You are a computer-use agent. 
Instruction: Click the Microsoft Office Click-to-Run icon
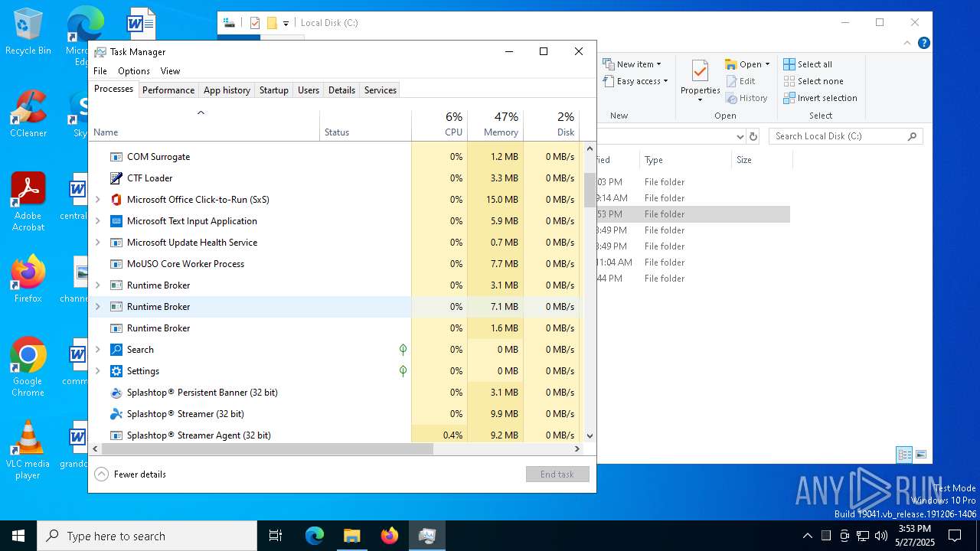pyautogui.click(x=116, y=200)
